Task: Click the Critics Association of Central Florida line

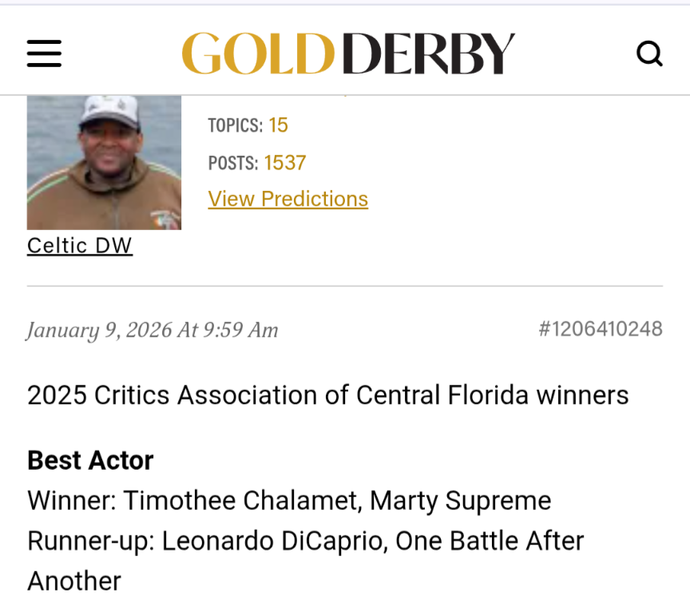Action: pyautogui.click(x=327, y=395)
